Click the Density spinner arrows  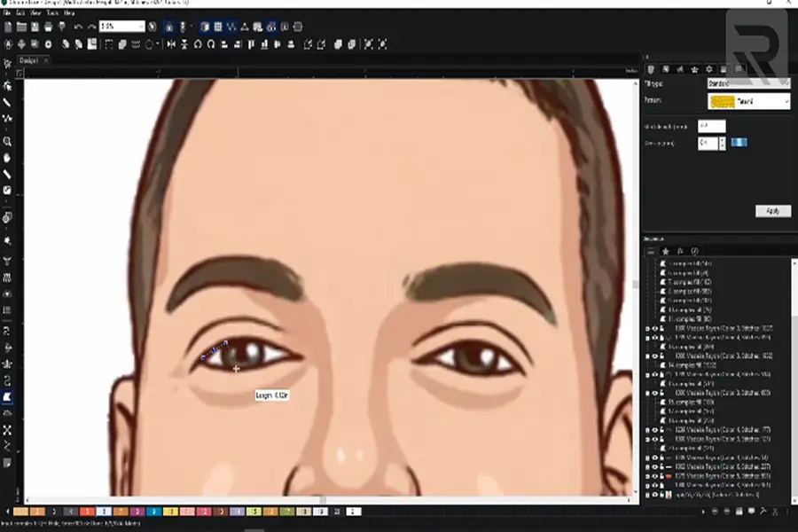tap(722, 143)
